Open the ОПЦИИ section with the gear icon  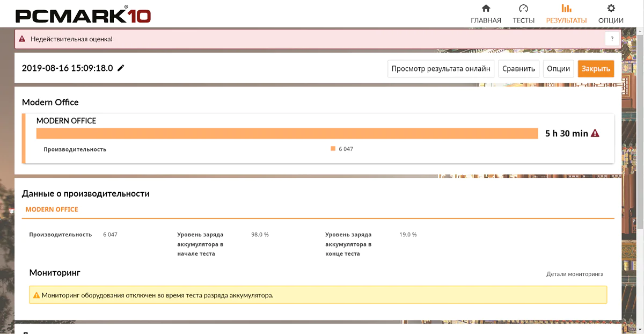[x=611, y=14]
